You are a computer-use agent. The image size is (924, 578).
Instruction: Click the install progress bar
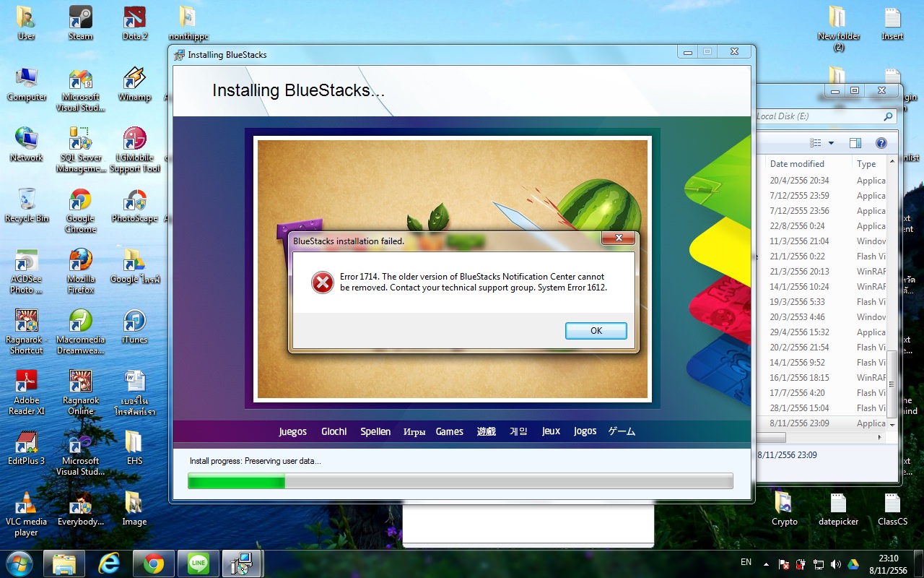coord(461,481)
